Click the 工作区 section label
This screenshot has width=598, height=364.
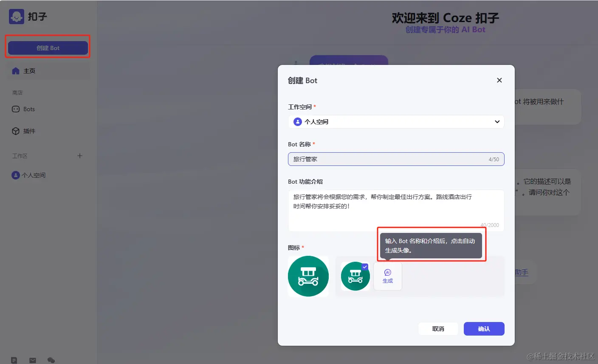pyautogui.click(x=20, y=156)
